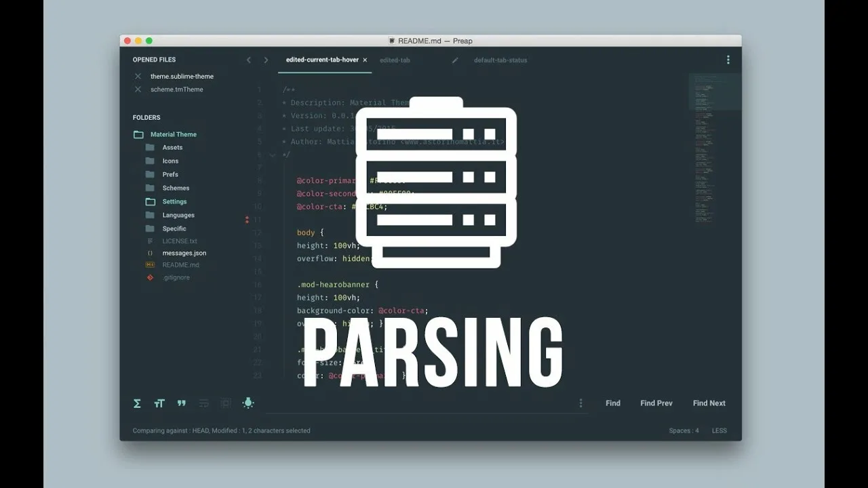Click the Find button
The image size is (868, 488).
pyautogui.click(x=613, y=403)
